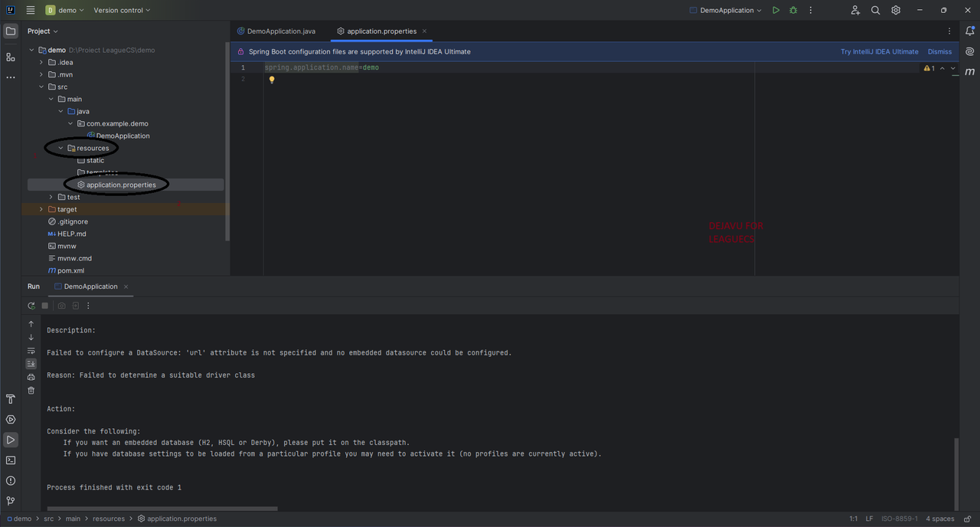Open 4 spaces indentation settings
Image resolution: width=980 pixels, height=527 pixels.
939,519
